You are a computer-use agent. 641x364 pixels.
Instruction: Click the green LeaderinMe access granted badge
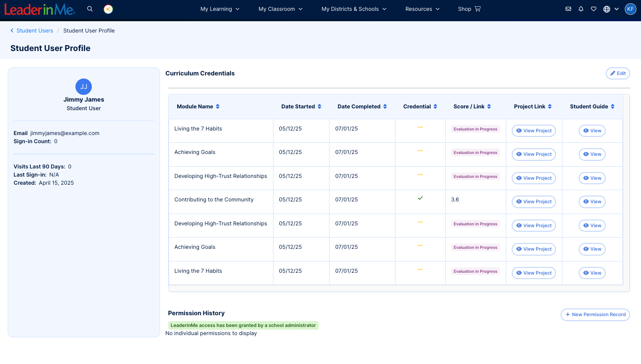coord(243,325)
